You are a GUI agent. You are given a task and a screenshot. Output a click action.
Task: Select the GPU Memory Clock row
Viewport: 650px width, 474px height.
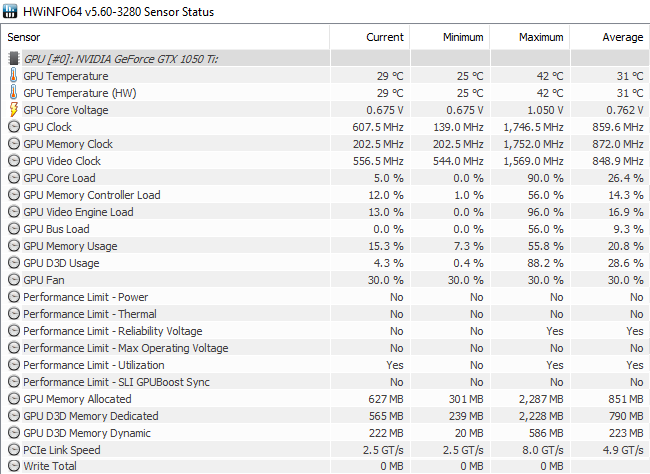pos(326,143)
